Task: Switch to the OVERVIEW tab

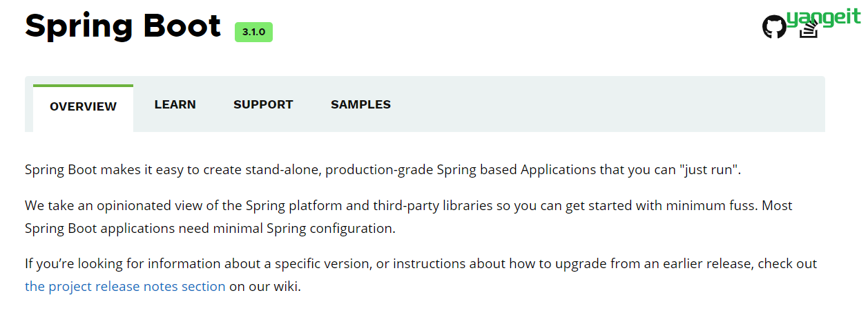Action: point(83,108)
